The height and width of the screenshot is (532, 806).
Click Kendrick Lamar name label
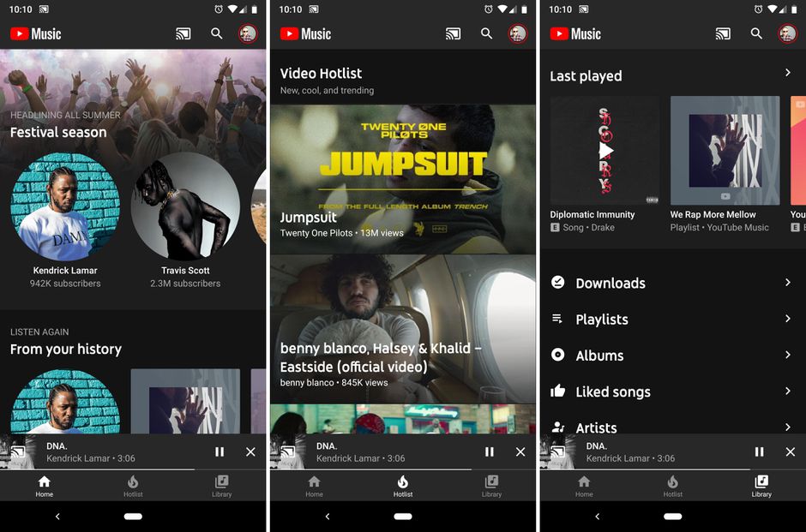point(65,270)
